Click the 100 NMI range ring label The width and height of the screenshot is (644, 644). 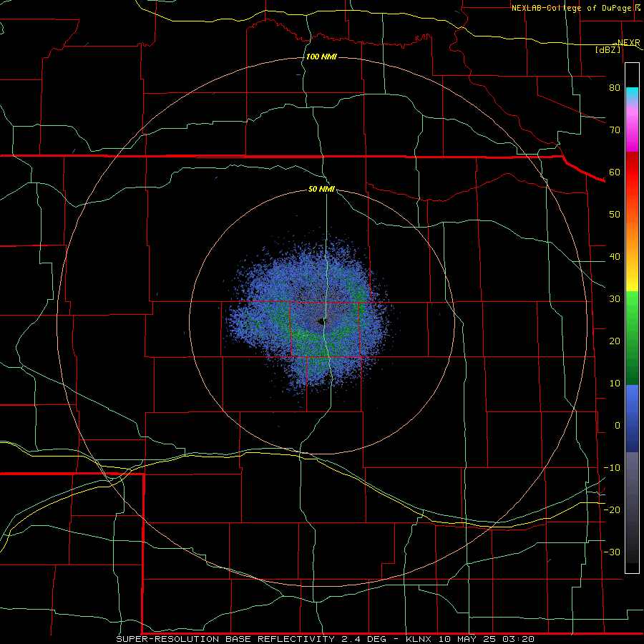click(x=321, y=57)
